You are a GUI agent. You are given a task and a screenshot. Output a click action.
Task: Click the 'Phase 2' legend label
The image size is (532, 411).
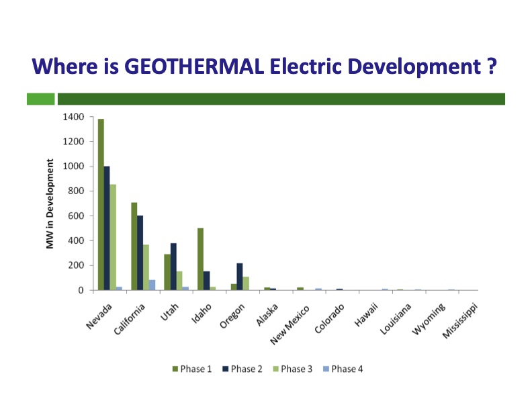(247, 369)
